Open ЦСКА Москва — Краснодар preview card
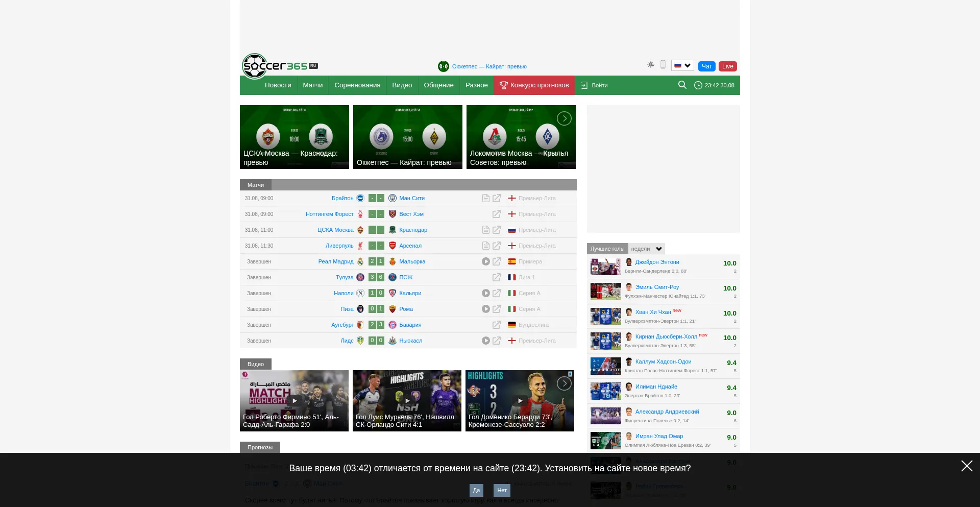The width and height of the screenshot is (980, 507). 295,137
